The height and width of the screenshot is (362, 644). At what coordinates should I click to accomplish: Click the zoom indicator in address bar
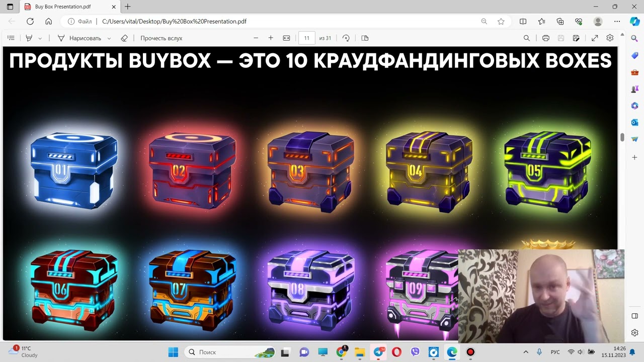[x=484, y=21]
